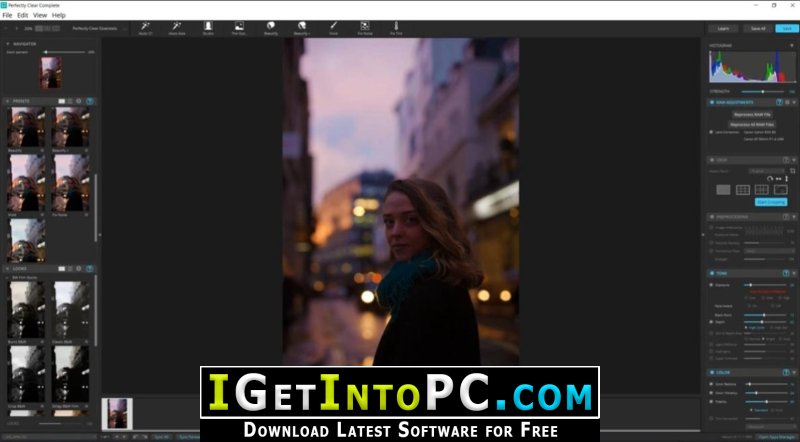
Task: Open the View menu
Action: pos(40,15)
